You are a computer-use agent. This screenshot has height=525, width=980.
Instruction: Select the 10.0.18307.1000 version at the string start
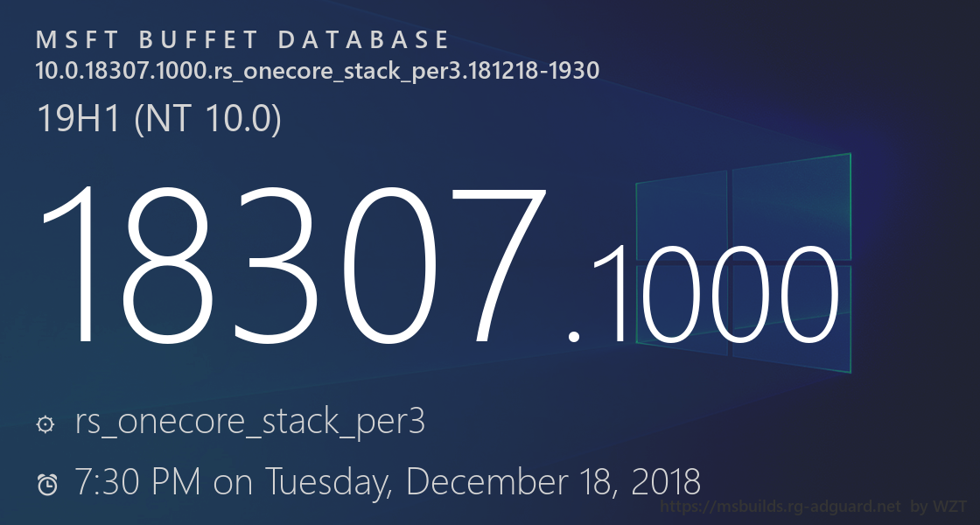click(122, 71)
